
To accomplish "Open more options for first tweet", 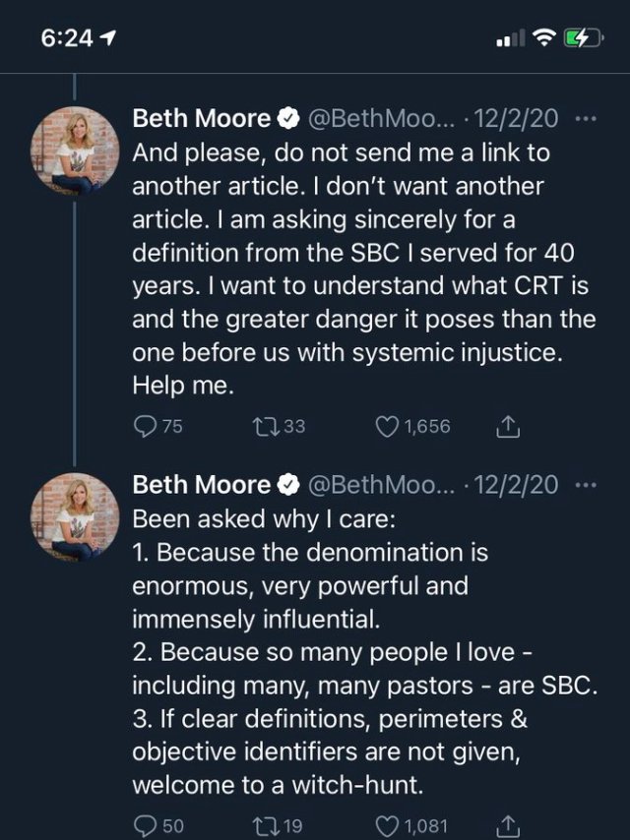I will (586, 120).
